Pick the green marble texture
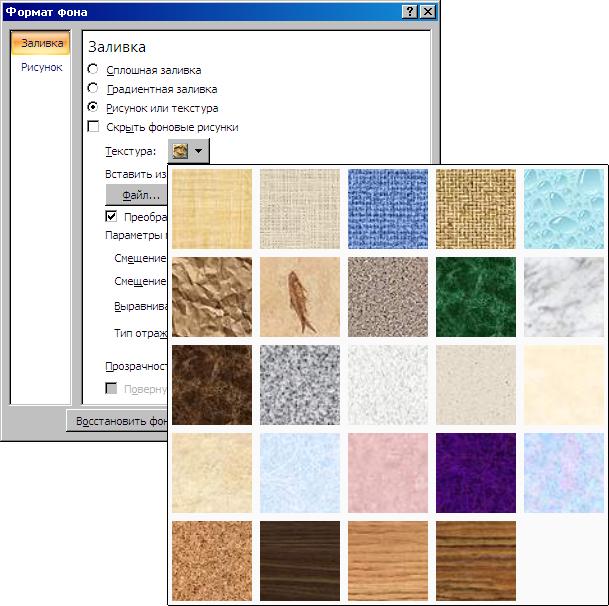This screenshot has width=609, height=606. point(476,297)
